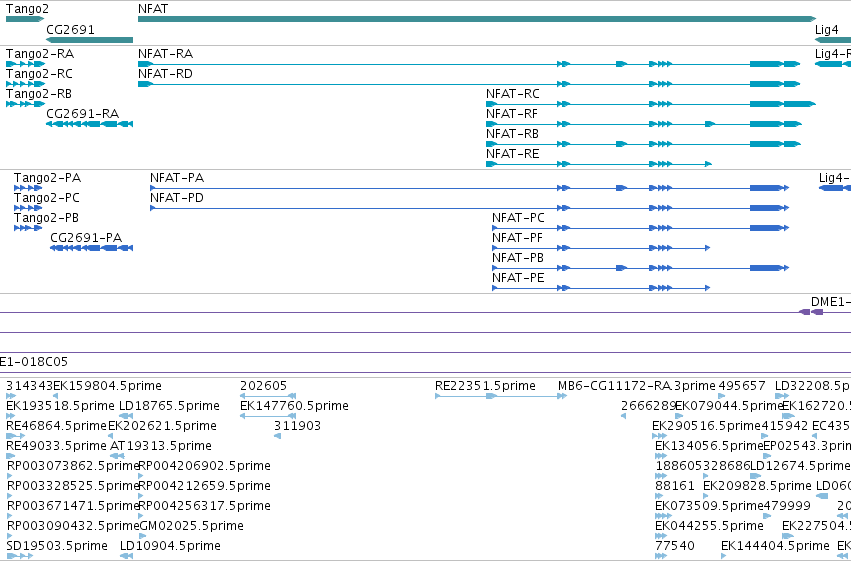The width and height of the screenshot is (851, 561).
Task: Click the NFAT-PE protein label
Action: tap(518, 278)
